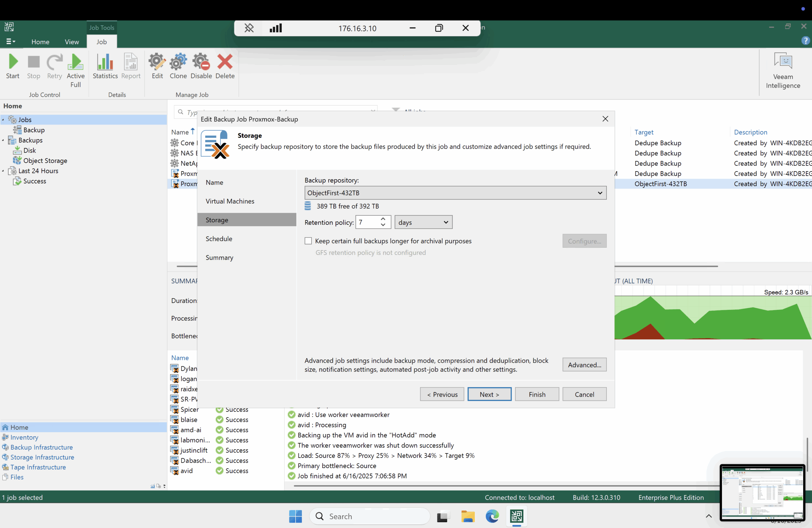812x528 pixels.
Task: Launch Microsoft Edge from taskbar
Action: click(x=492, y=516)
